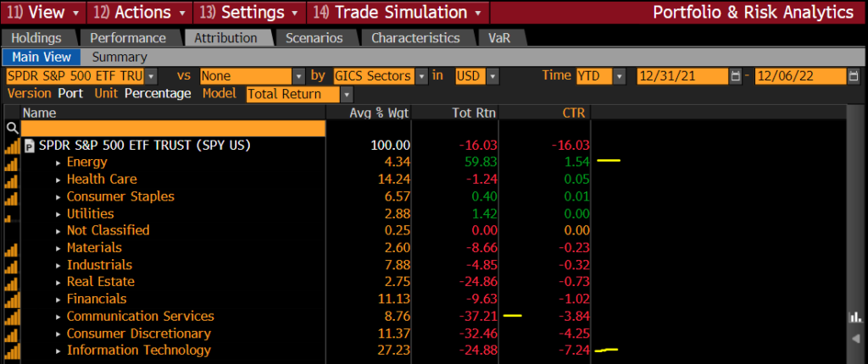Switch to the Holdings tab
The width and height of the screenshot is (868, 364).
(36, 38)
